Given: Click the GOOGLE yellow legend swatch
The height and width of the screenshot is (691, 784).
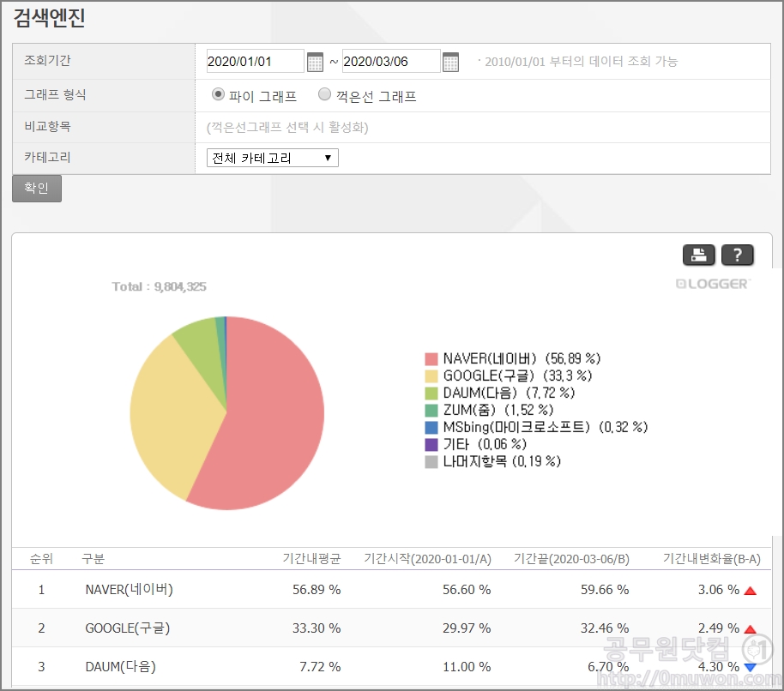Looking at the screenshot, I should click(x=431, y=376).
